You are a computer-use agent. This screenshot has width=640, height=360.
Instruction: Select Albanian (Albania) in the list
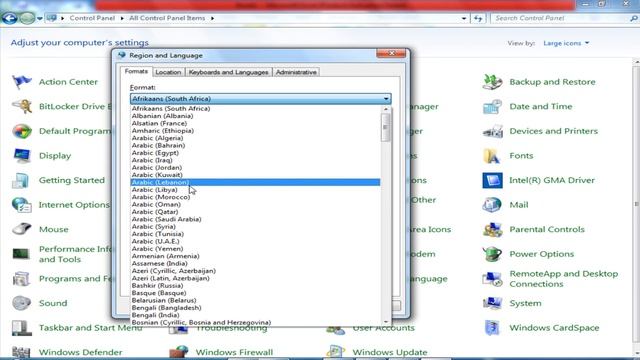click(255, 116)
